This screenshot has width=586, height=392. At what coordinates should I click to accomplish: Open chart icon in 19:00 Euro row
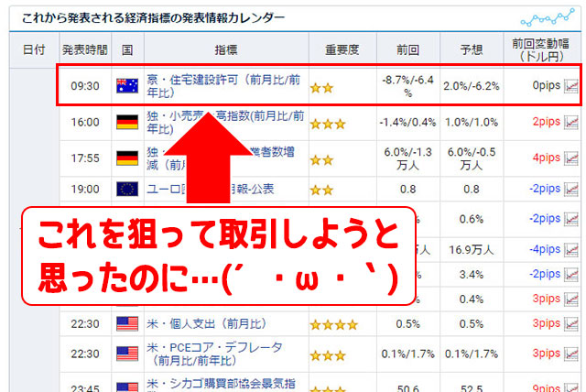click(571, 189)
